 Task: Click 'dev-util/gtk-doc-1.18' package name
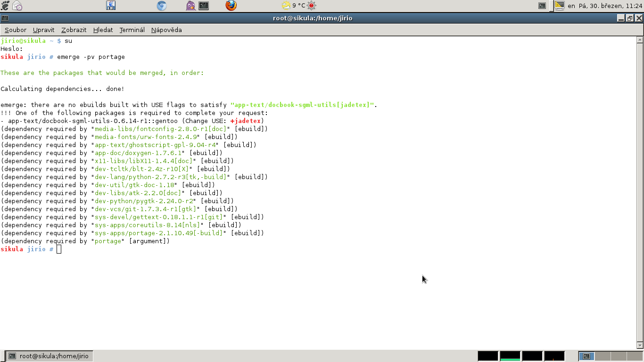click(x=134, y=185)
